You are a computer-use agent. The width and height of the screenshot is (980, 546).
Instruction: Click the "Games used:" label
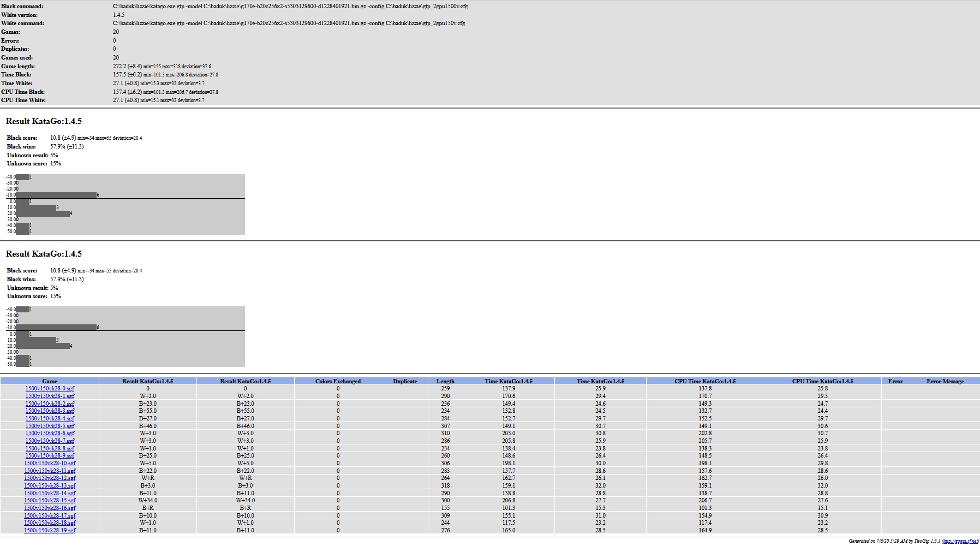(17, 58)
